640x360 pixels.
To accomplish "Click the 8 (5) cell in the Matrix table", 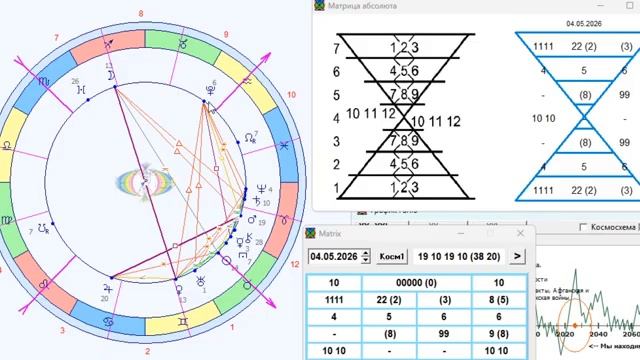I will click(x=498, y=300).
